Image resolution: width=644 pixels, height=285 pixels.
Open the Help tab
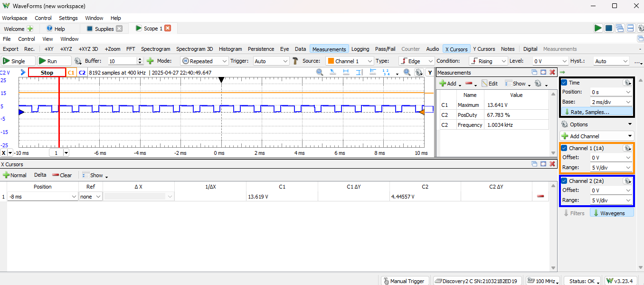tap(56, 28)
